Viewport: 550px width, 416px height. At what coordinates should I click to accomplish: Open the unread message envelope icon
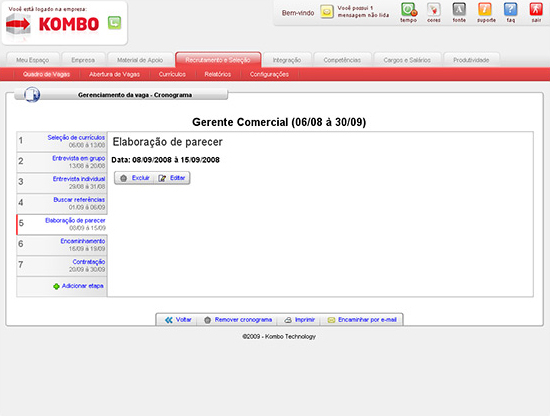pyautogui.click(x=327, y=12)
